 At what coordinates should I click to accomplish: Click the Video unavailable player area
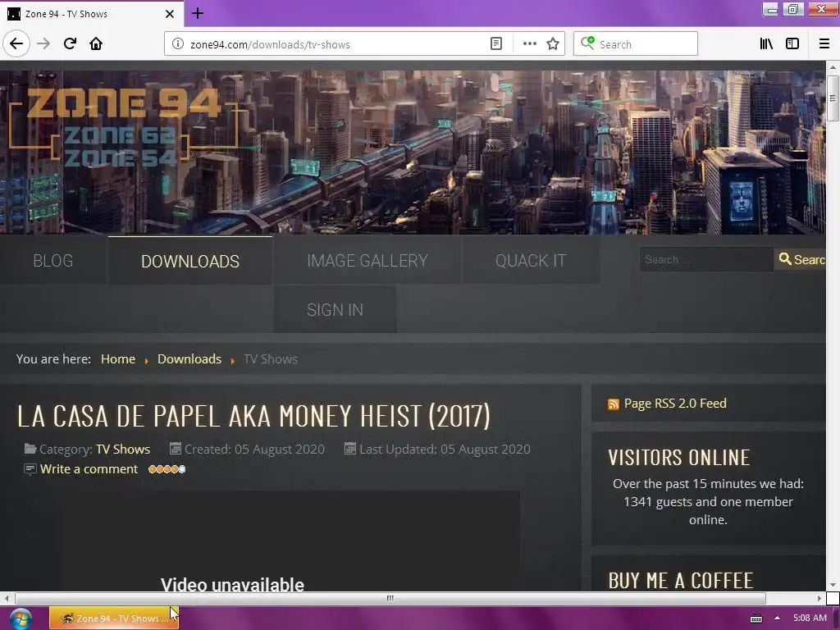(290, 541)
